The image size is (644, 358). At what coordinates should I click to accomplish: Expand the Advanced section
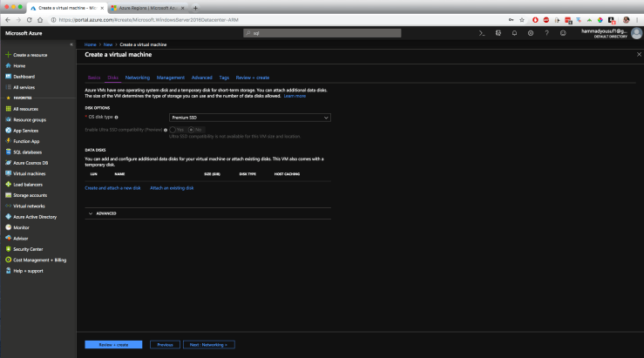point(103,213)
